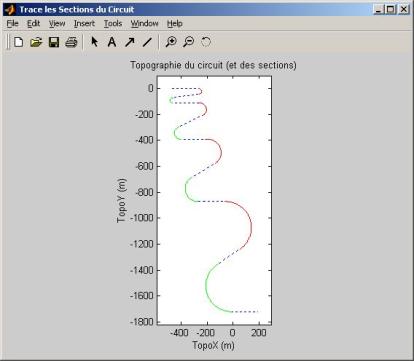The height and width of the screenshot is (361, 414).
Task: Print the figure using the printer icon
Action: 71,42
